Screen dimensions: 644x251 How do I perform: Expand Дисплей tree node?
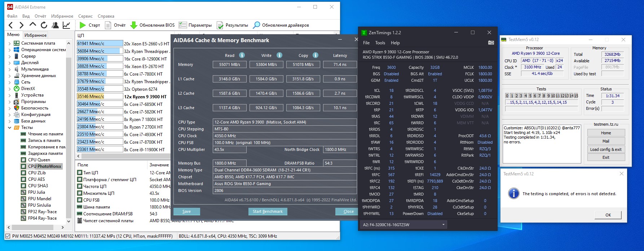click(x=9, y=63)
